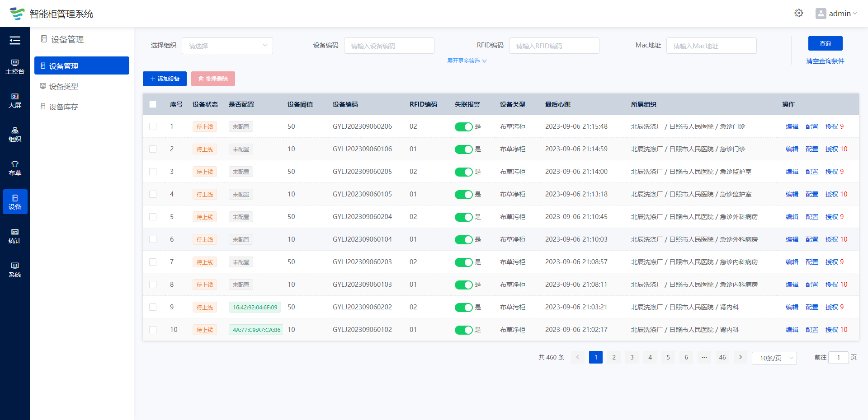
Task: Click the 未配置 tag in row 2
Action: click(x=241, y=149)
